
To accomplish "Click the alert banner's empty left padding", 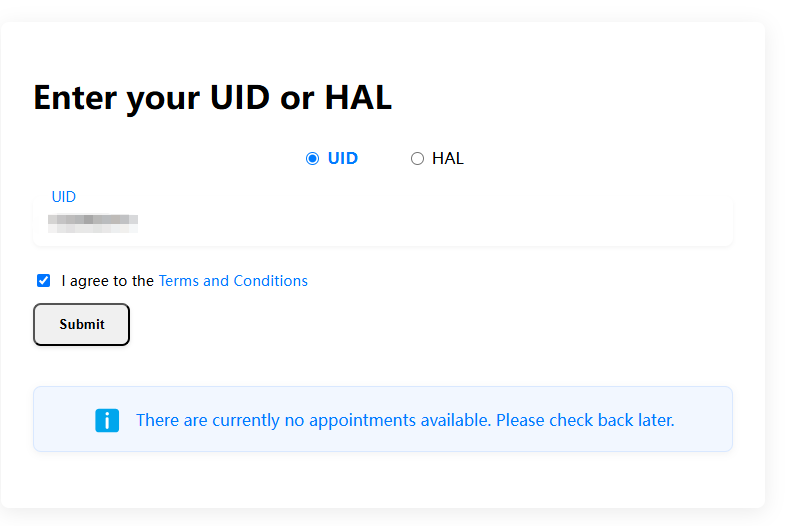I will click(x=62, y=420).
